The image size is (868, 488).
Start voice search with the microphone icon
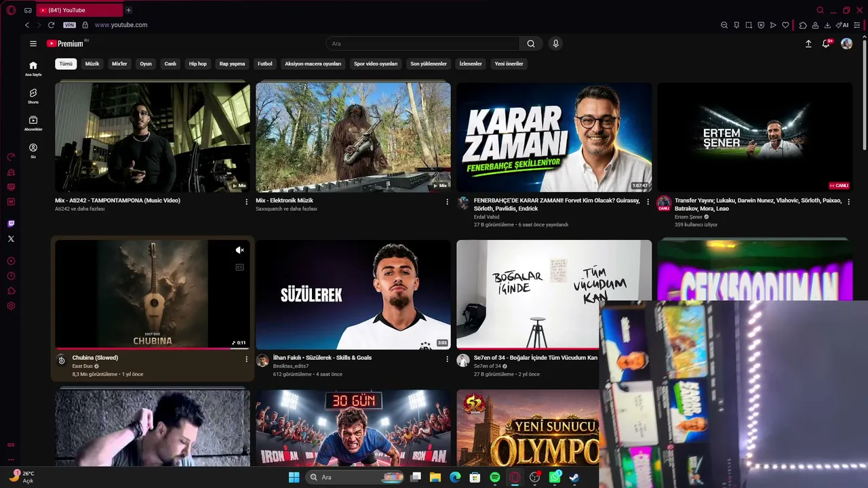(555, 43)
